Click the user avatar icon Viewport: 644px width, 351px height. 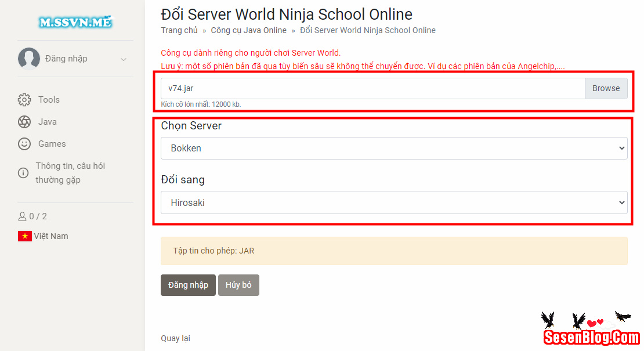tap(28, 59)
